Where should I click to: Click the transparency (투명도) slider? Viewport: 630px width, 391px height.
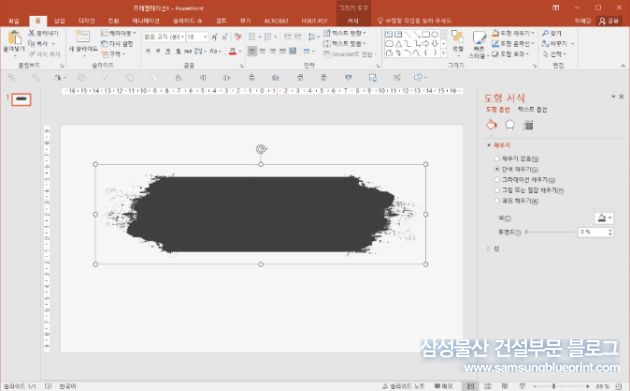pyautogui.click(x=550, y=232)
